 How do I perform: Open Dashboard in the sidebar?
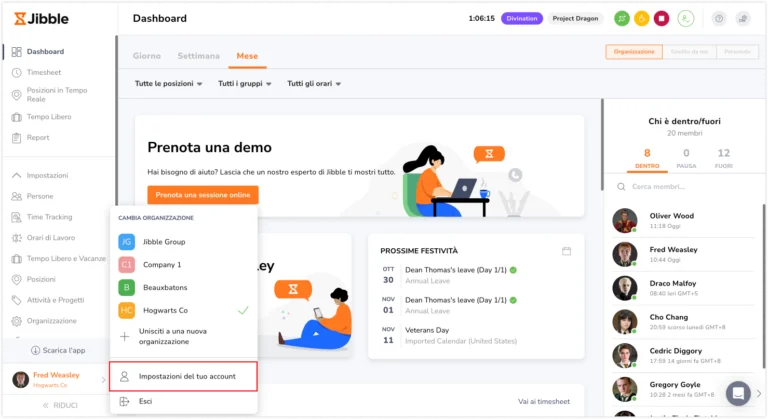45,51
